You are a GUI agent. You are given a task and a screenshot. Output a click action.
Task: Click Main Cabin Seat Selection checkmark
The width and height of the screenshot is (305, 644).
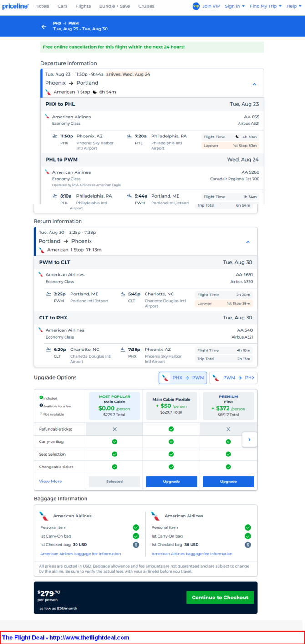coord(114,454)
